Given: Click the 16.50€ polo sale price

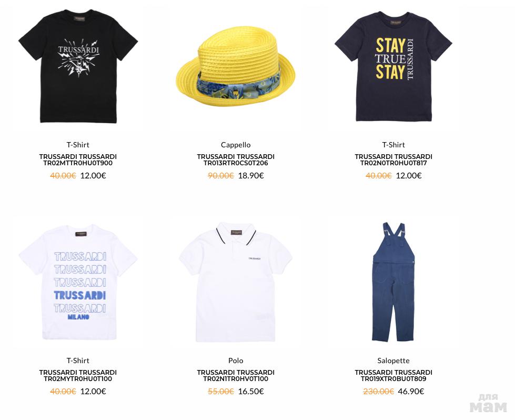Looking at the screenshot, I should (251, 392).
